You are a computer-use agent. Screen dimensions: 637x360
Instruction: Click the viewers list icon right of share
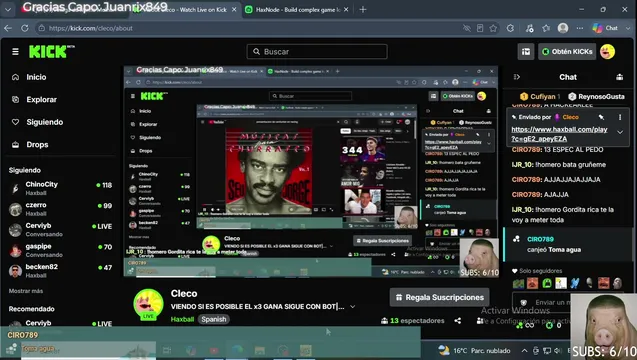point(480,321)
